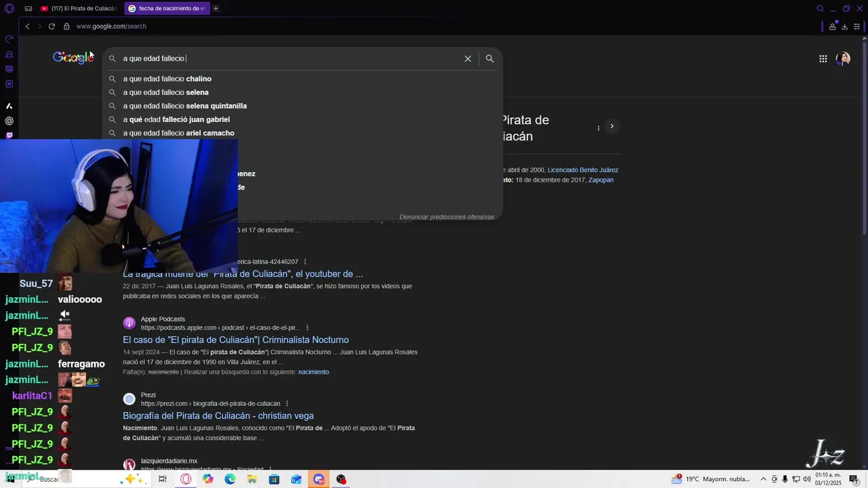This screenshot has height=488, width=868.
Task: Open Twitch in the sidebar
Action: click(9, 135)
